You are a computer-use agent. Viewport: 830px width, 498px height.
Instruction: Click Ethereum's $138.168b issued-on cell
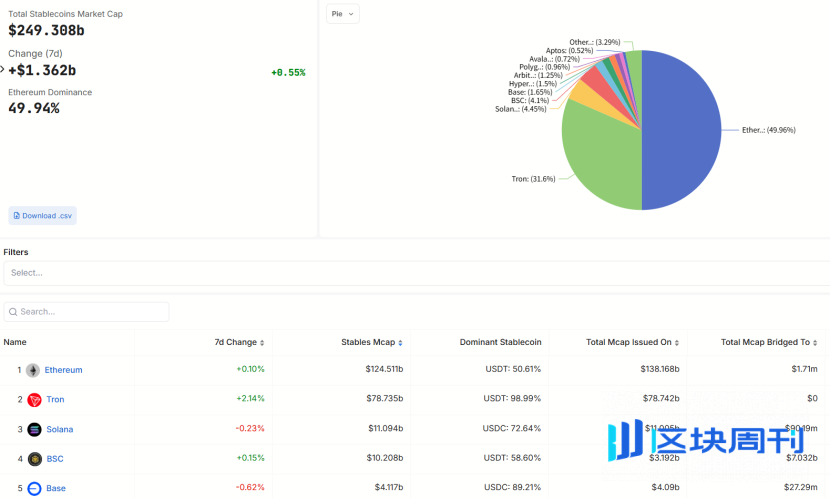[660, 369]
